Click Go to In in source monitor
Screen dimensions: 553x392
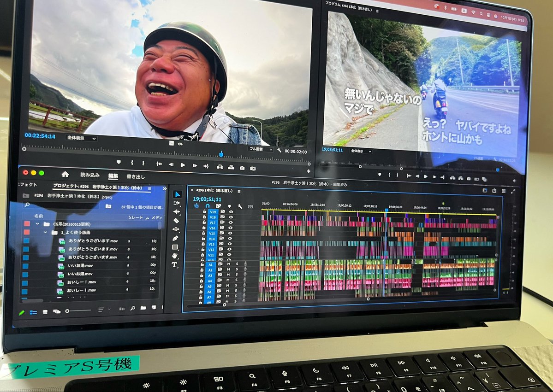(159, 164)
